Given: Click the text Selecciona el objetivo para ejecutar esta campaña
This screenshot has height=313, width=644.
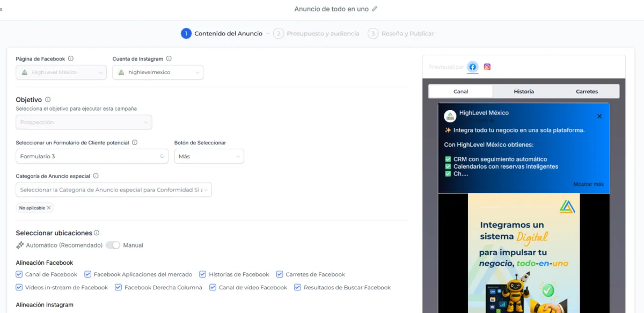Looking at the screenshot, I should click(76, 108).
